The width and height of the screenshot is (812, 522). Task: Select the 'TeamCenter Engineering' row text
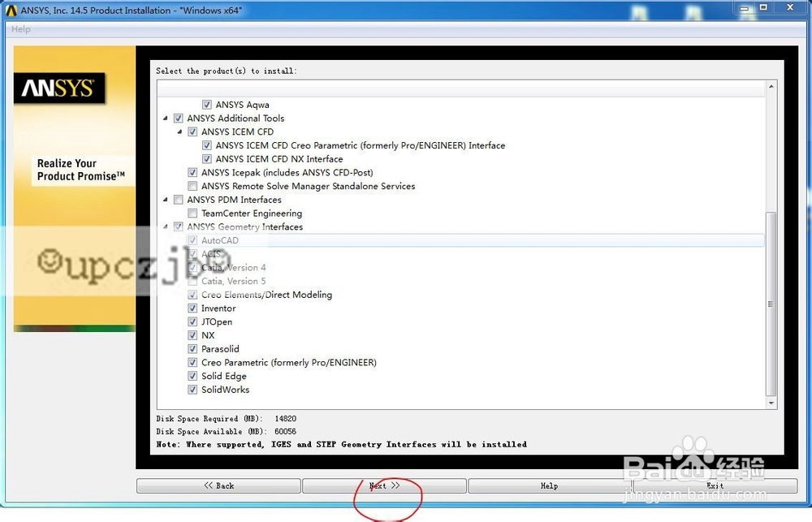pyautogui.click(x=252, y=214)
